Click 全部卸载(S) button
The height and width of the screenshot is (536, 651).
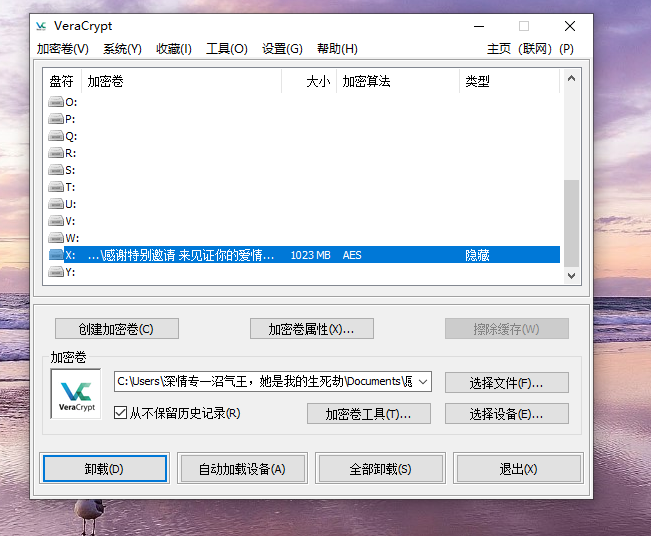(x=380, y=468)
